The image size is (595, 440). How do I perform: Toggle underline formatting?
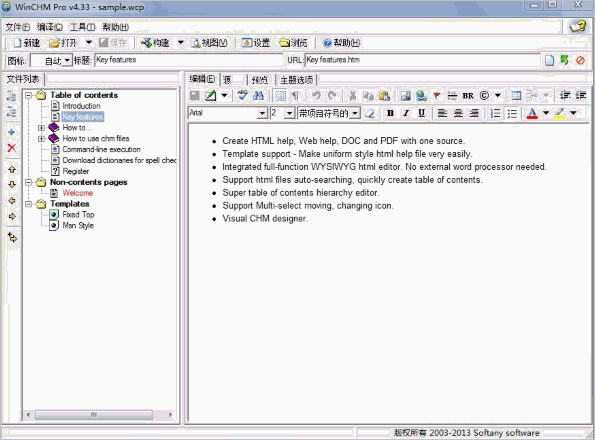click(x=421, y=113)
